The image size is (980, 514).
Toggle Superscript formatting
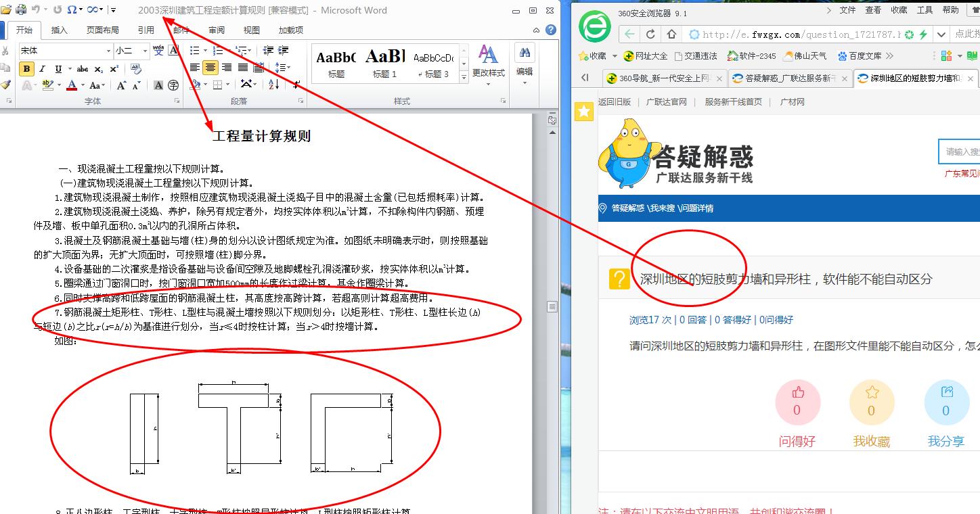click(114, 69)
